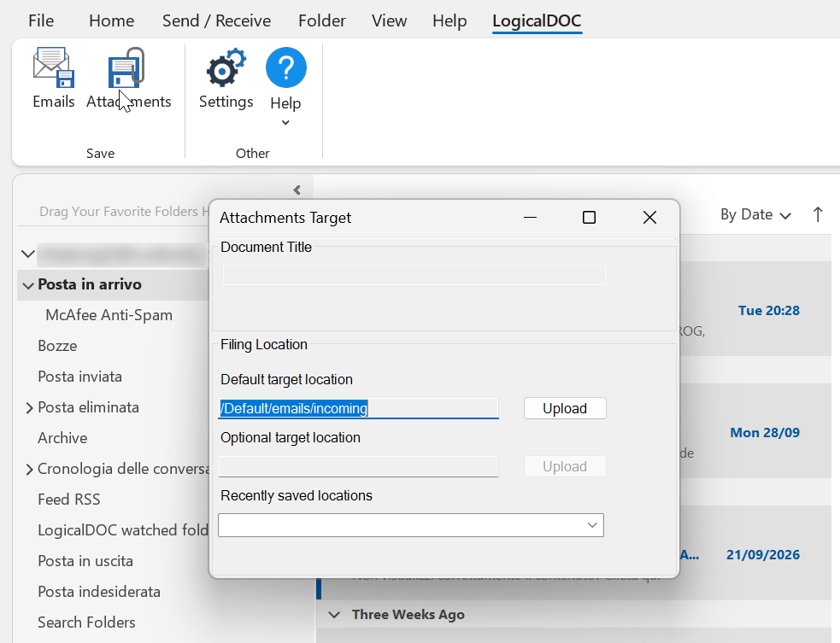The image size is (840, 643).
Task: Click the Optional target location field
Action: tap(358, 466)
